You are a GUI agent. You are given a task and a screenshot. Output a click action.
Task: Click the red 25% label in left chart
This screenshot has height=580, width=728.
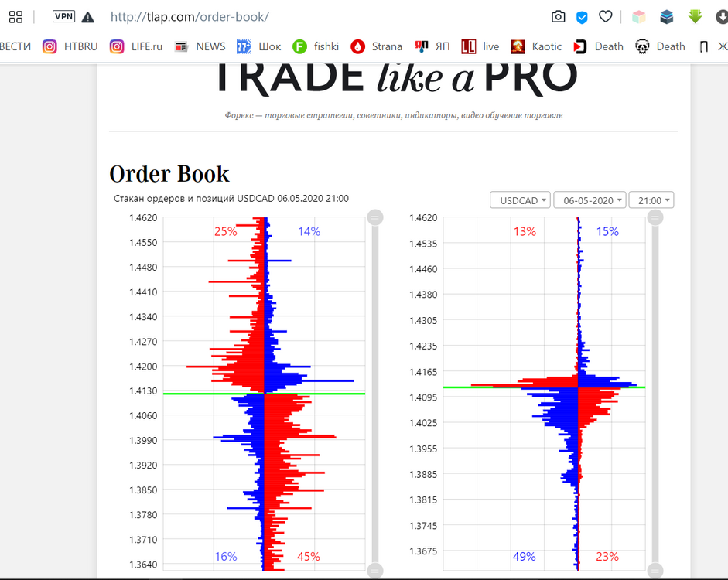coord(226,231)
